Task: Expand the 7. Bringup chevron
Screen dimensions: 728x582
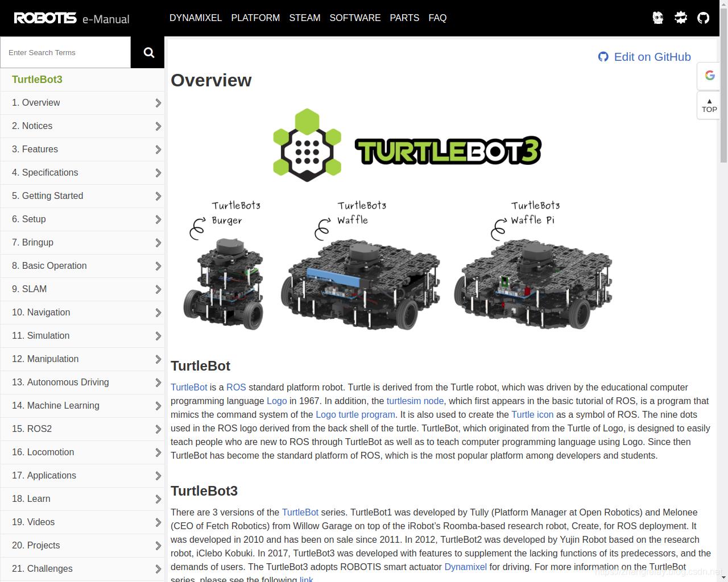Action: point(158,243)
